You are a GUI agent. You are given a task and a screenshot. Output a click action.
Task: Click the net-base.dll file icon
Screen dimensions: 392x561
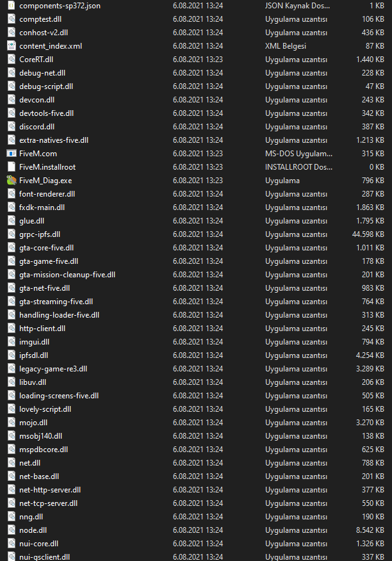click(x=12, y=476)
